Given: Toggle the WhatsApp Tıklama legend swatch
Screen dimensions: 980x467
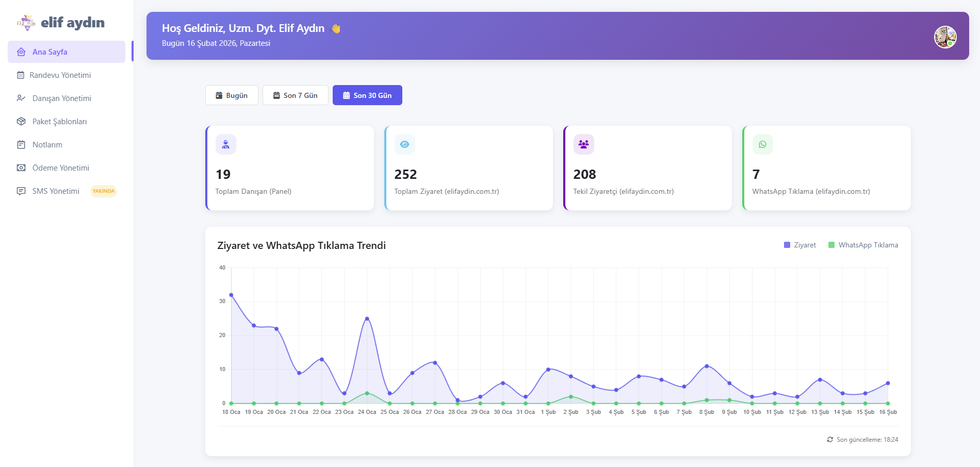Looking at the screenshot, I should tap(831, 245).
